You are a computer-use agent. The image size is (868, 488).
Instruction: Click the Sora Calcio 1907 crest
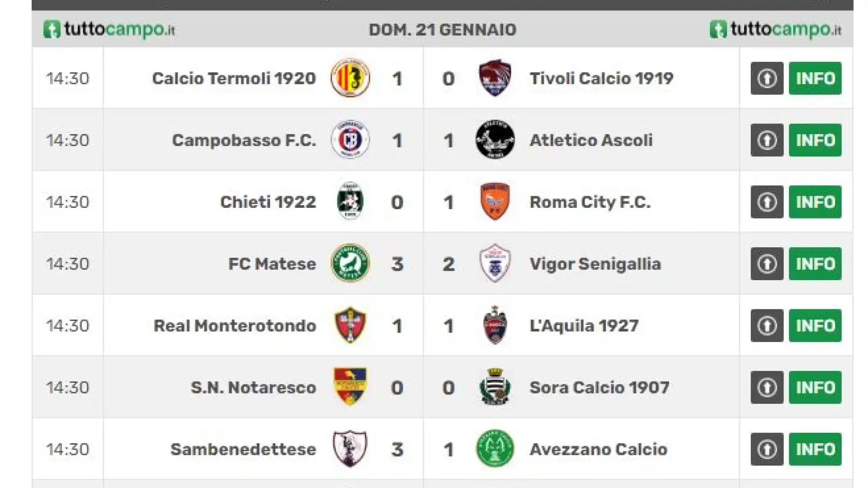tap(495, 387)
